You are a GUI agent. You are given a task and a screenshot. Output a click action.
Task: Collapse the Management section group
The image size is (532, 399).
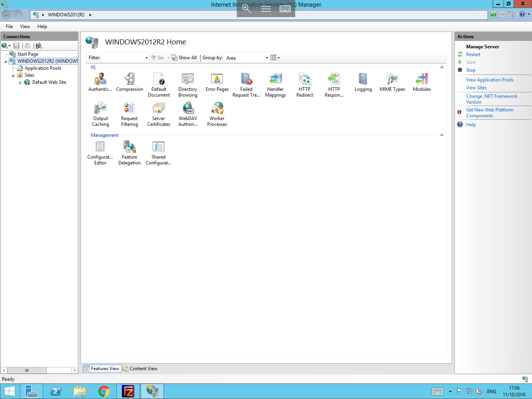pos(442,135)
